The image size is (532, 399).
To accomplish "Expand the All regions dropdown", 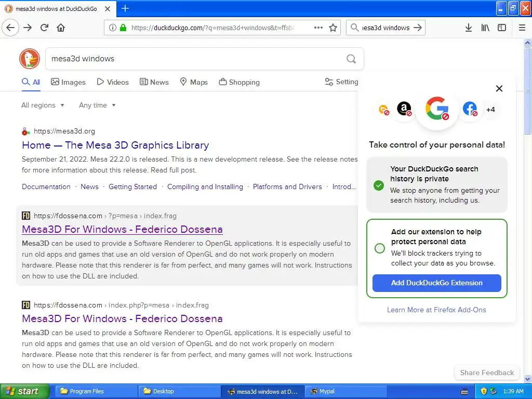I will coord(43,105).
